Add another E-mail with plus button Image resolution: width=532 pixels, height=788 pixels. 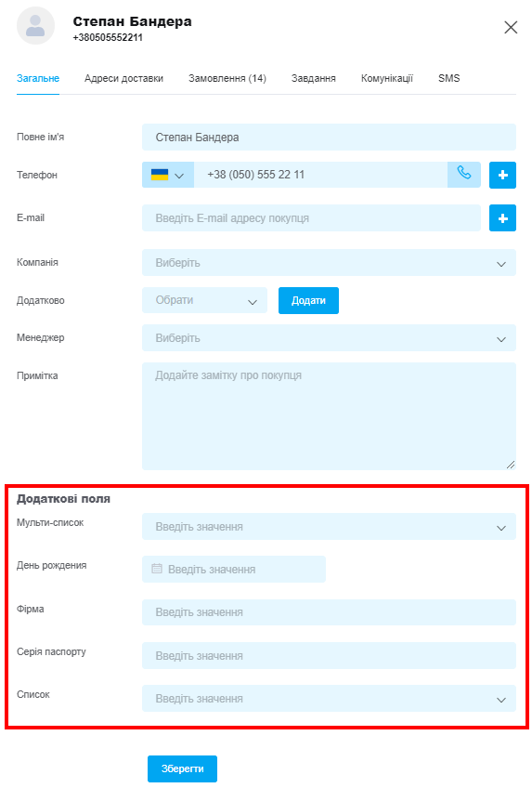tap(502, 218)
